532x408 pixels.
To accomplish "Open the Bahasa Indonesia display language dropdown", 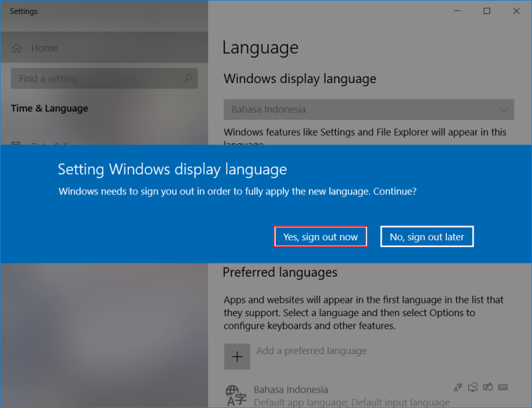I will point(369,109).
